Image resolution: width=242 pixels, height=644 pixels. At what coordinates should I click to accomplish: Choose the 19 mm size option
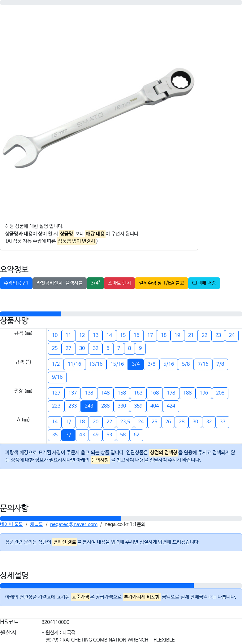(177, 335)
